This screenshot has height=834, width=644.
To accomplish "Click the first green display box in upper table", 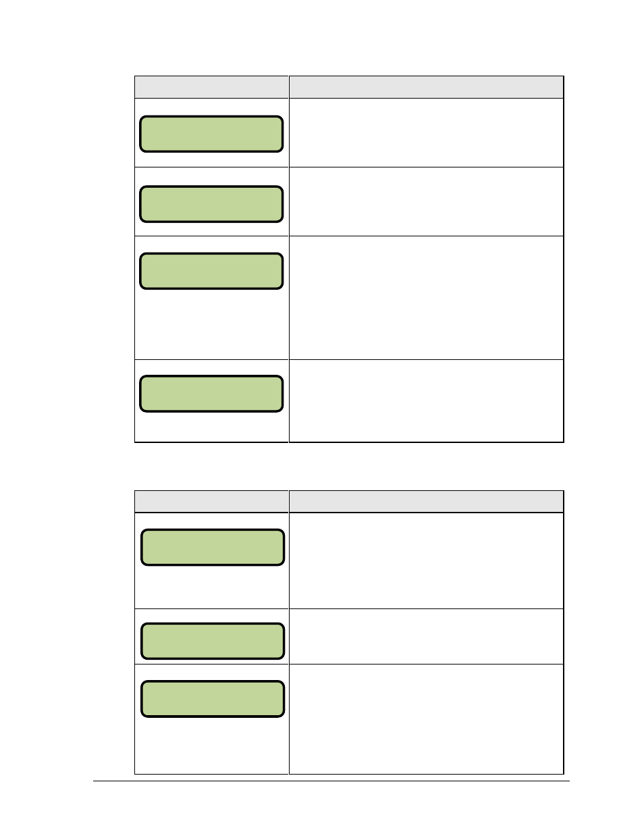I will (x=211, y=134).
